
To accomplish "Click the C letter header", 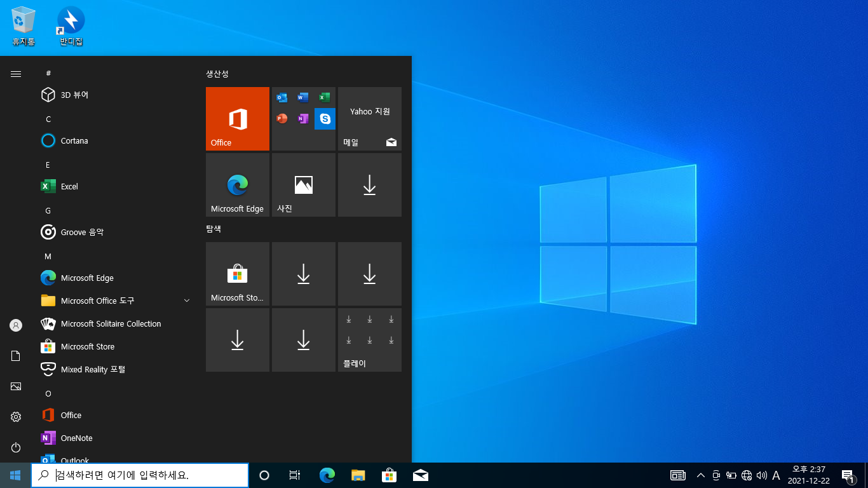I will pyautogui.click(x=48, y=119).
